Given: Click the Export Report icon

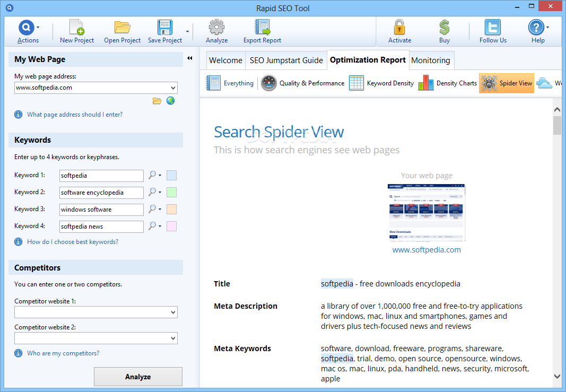Looking at the screenshot, I should (263, 28).
